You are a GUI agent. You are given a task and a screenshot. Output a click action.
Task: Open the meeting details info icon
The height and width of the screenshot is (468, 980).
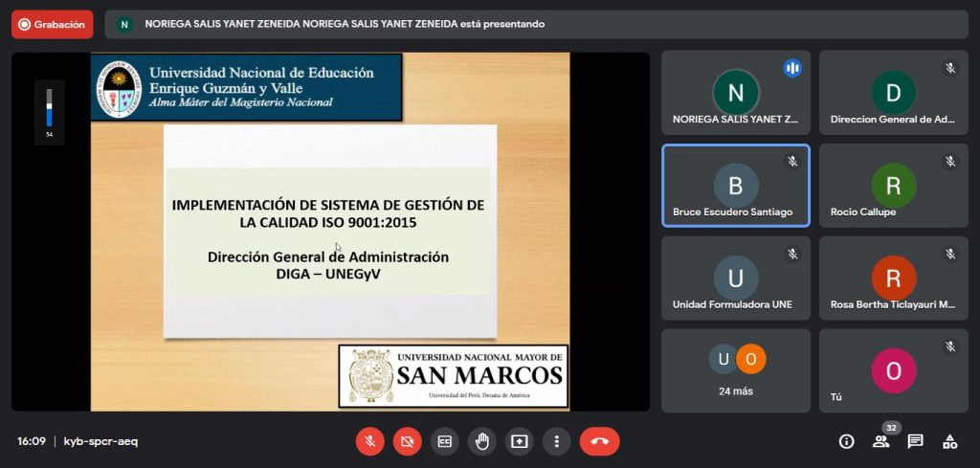[x=846, y=442]
